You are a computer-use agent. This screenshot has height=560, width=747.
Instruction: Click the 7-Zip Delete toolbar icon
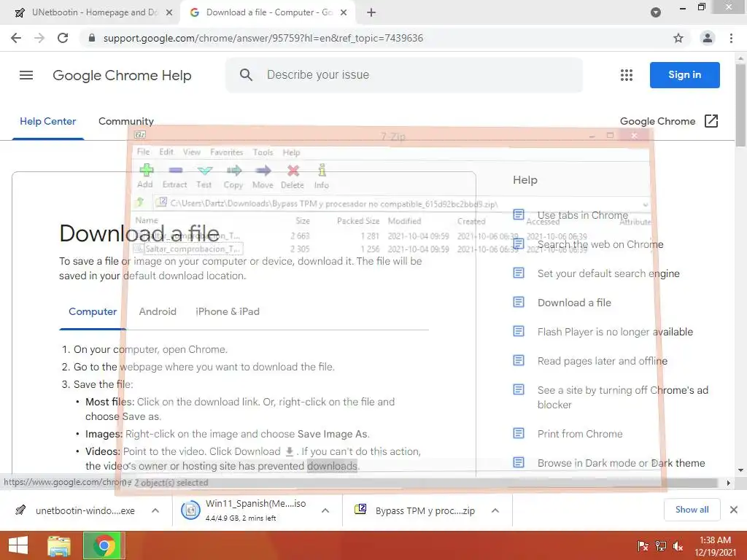click(x=293, y=171)
